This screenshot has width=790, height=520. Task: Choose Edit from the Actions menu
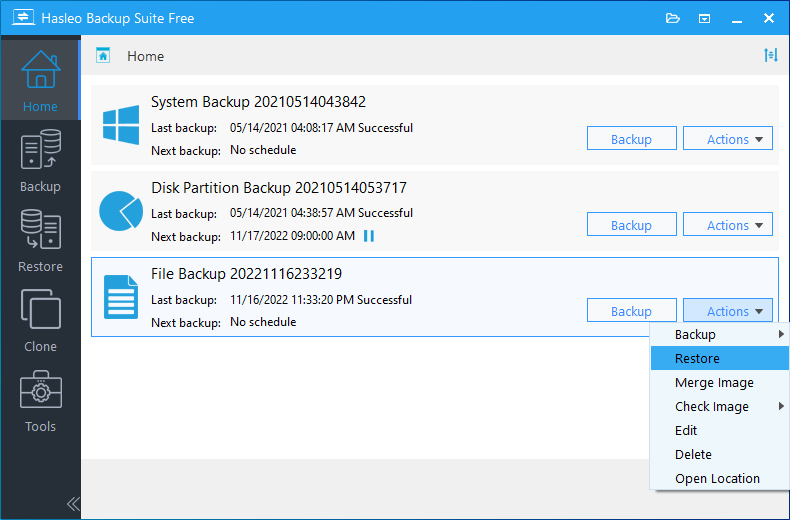[x=720, y=430]
